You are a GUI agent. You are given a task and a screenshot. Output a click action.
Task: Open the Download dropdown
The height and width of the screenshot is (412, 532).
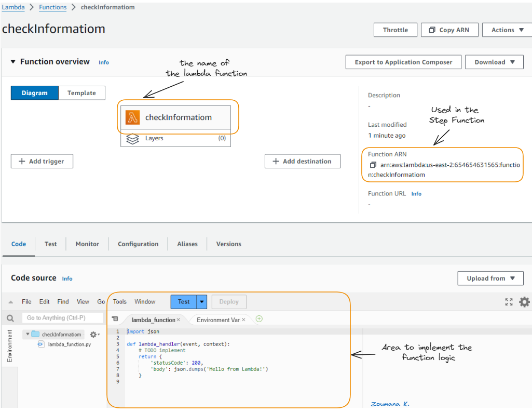point(494,62)
